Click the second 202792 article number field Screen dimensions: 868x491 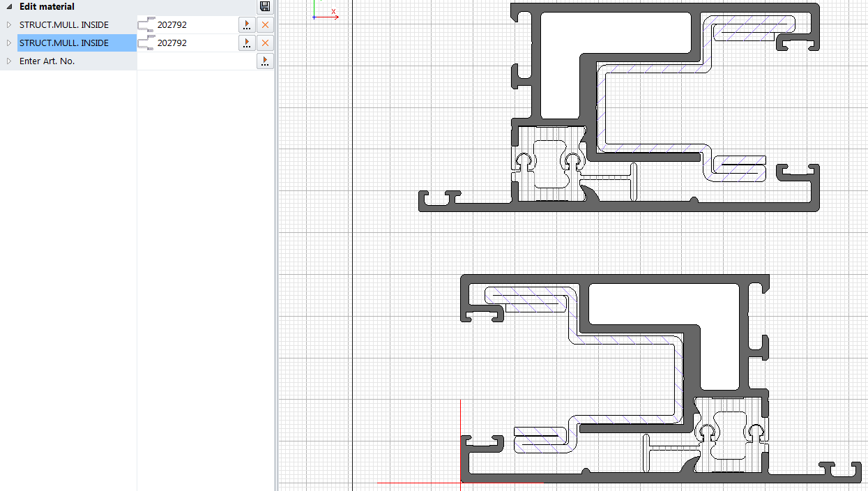(x=195, y=43)
